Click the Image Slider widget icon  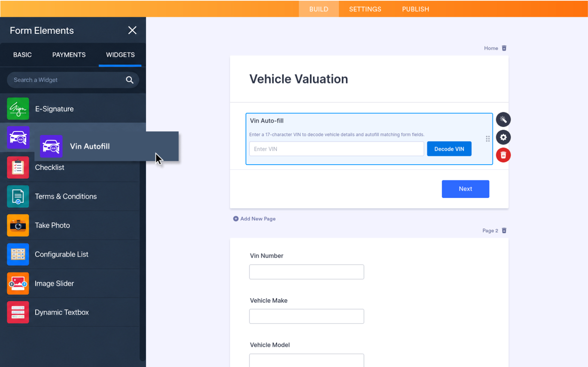click(18, 284)
